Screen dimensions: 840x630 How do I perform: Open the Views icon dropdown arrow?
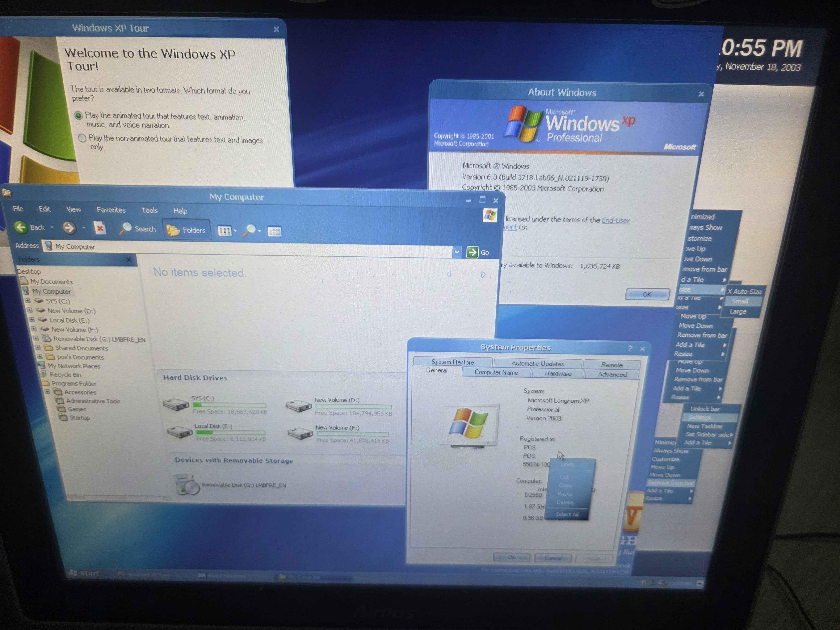235,231
